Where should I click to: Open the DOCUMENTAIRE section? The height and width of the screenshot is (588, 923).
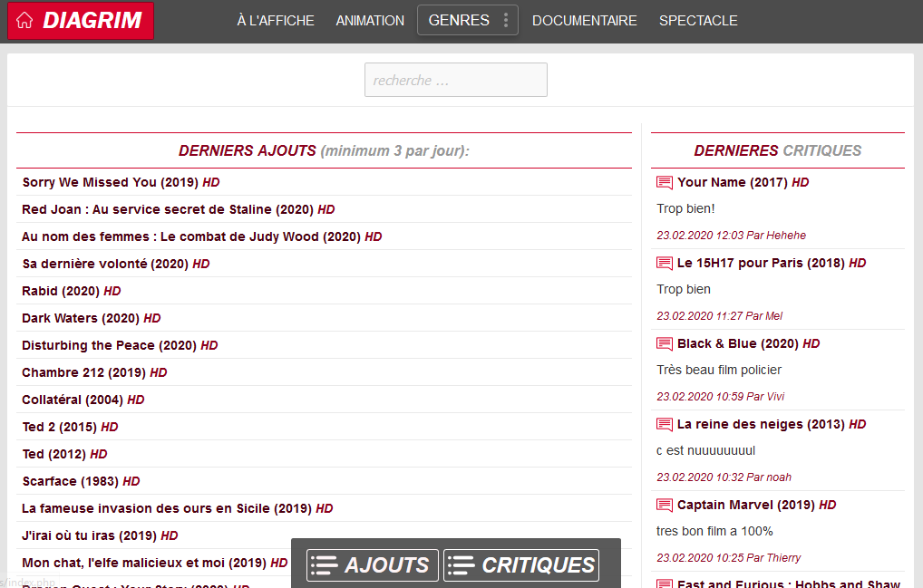coord(585,21)
